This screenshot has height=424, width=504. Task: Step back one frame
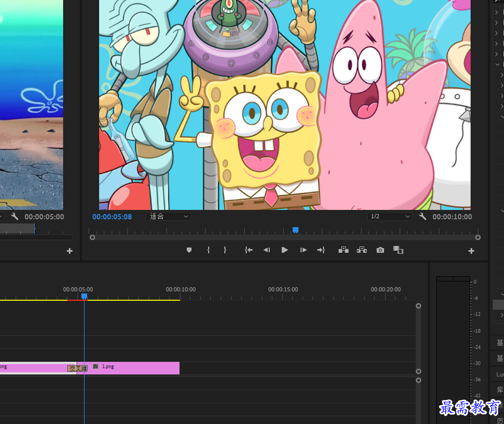tap(267, 250)
